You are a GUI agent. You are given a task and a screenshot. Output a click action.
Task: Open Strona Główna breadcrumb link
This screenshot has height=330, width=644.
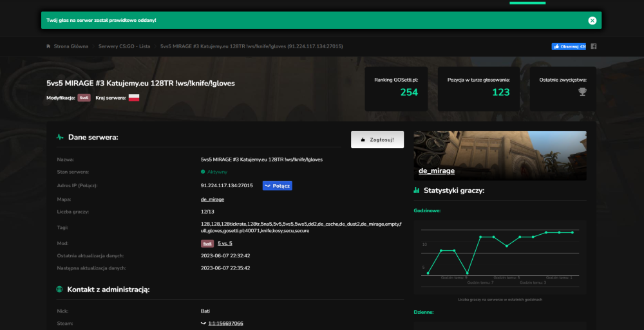[x=71, y=46]
